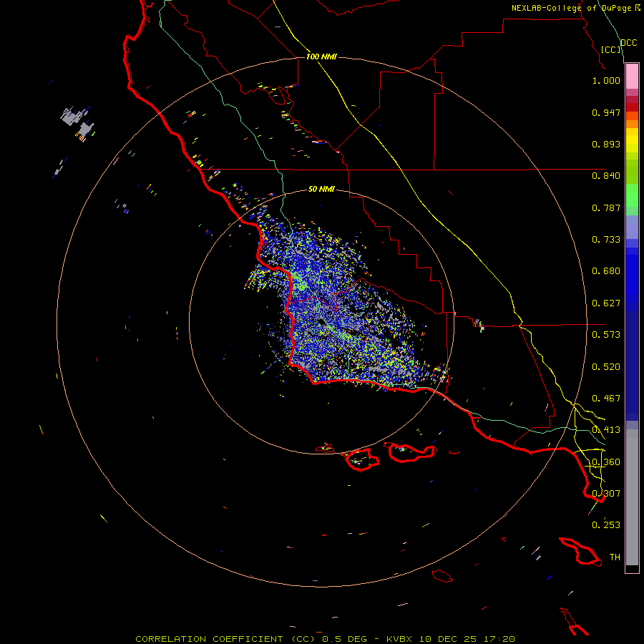
Task: Click the 0.573 legend value
Action: (x=606, y=335)
